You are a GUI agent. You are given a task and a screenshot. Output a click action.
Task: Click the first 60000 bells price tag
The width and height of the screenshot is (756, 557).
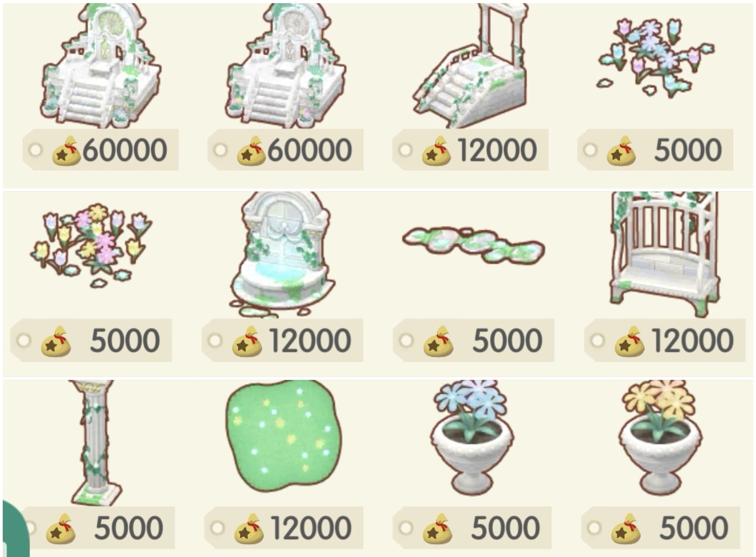(100, 150)
